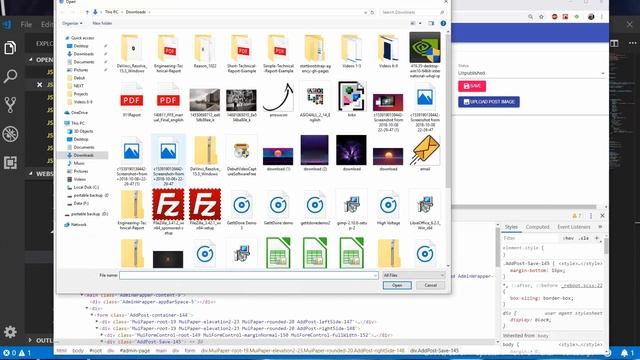The height and width of the screenshot is (360, 640).
Task: Select FileZilla sponsored setup file
Action: (168, 212)
